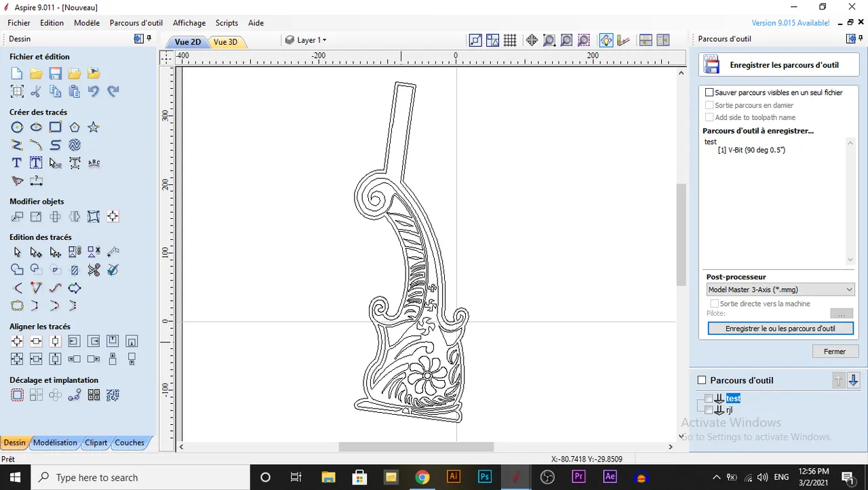Click the Save file floppy icon
The height and width of the screenshot is (490, 868).
click(56, 73)
